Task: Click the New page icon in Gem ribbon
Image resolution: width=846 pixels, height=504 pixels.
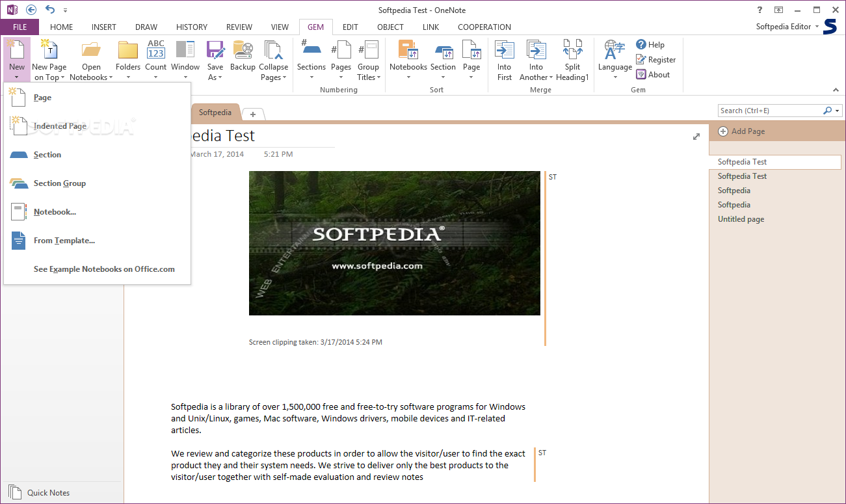Action: click(x=17, y=50)
